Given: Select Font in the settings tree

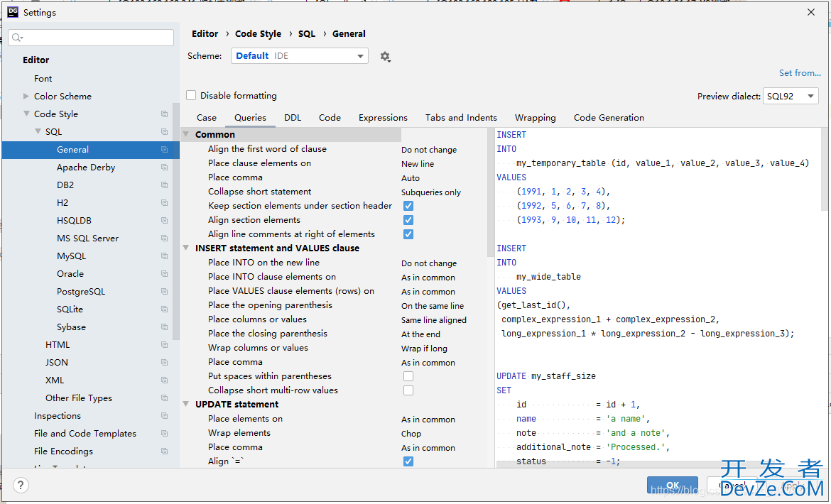Looking at the screenshot, I should (x=43, y=78).
